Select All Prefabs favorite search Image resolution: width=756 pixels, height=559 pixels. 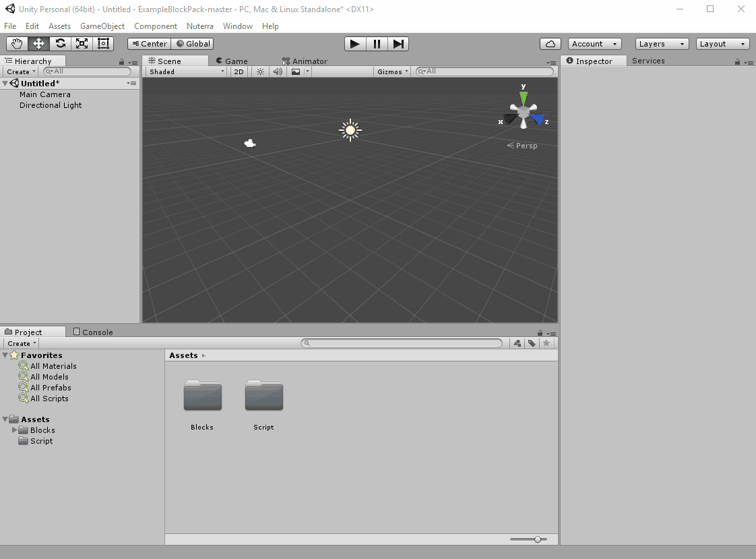[x=51, y=388]
